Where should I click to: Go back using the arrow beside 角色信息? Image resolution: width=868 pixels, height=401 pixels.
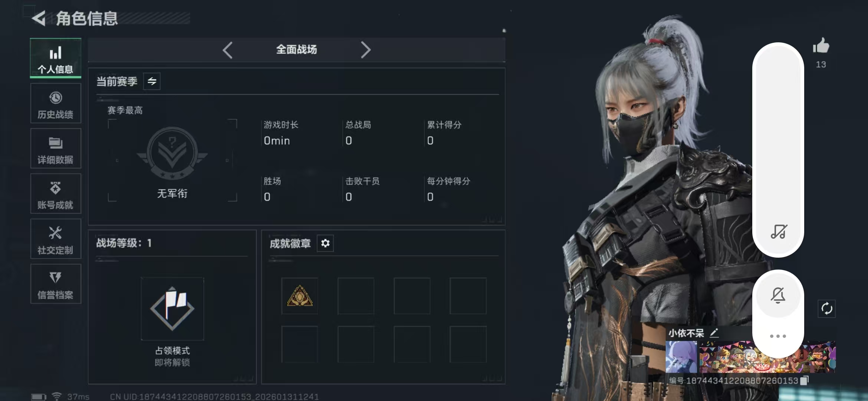coord(39,18)
